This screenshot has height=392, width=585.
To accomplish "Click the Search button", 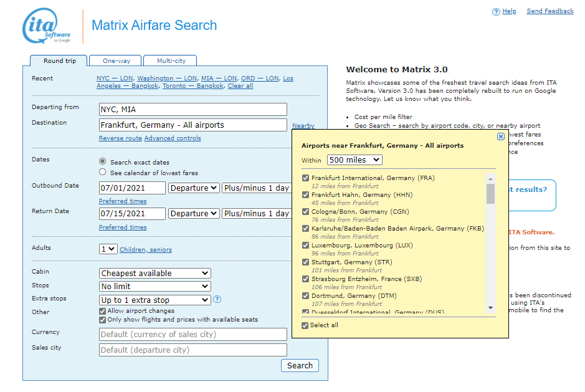I will pyautogui.click(x=300, y=365).
